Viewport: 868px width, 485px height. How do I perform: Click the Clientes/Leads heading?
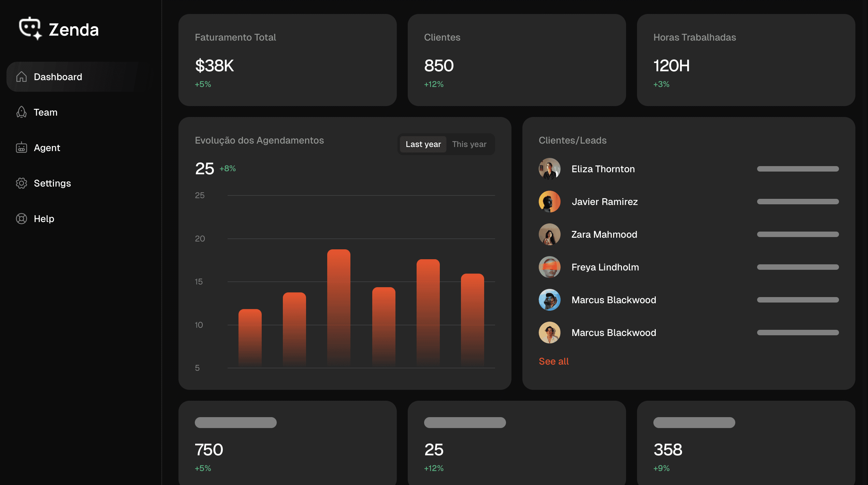click(573, 140)
